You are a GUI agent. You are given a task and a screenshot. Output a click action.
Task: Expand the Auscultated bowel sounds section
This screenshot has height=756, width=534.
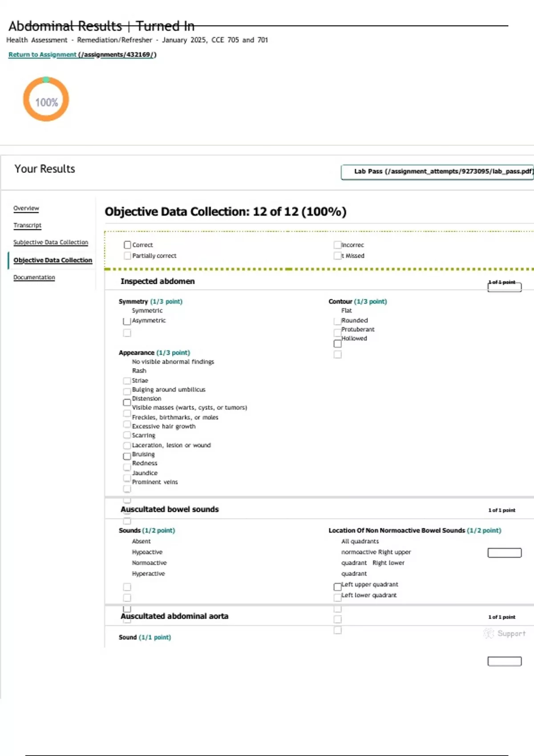[x=170, y=510]
